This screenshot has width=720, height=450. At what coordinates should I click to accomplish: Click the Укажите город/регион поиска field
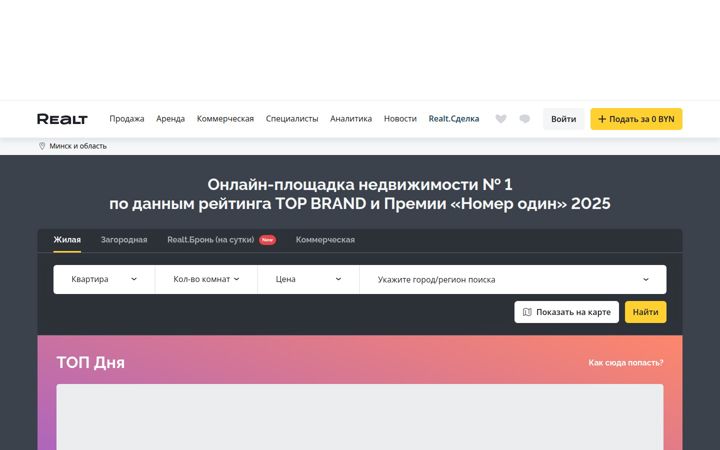513,279
